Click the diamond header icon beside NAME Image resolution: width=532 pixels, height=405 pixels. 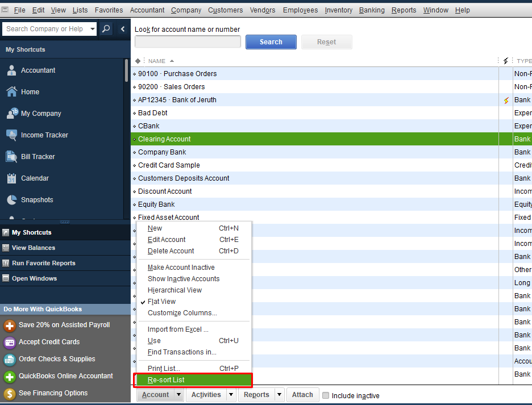coord(138,61)
